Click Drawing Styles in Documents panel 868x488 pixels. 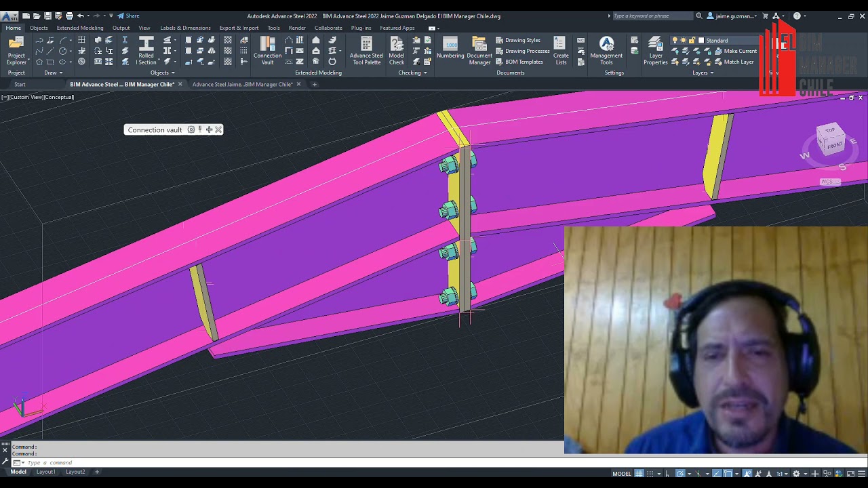(x=518, y=40)
